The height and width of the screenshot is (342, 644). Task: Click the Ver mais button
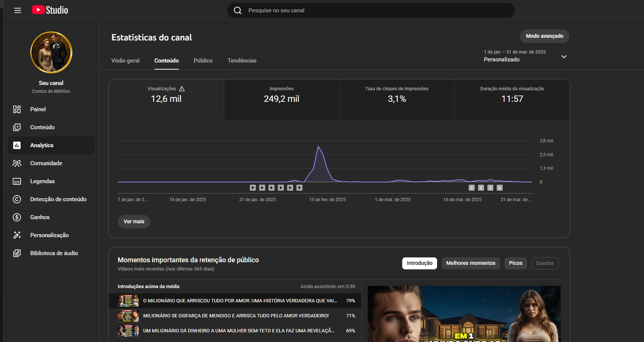coord(134,222)
